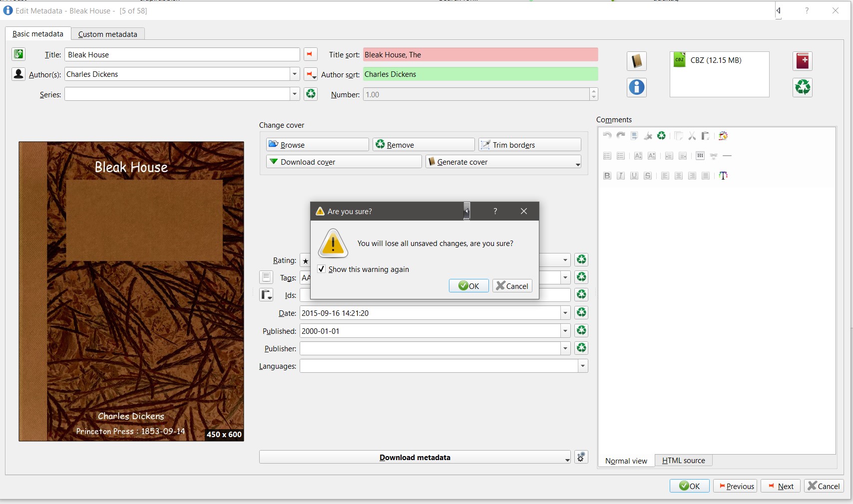The height and width of the screenshot is (504, 853).
Task: Click the swap title and author icon
Action: 18,54
